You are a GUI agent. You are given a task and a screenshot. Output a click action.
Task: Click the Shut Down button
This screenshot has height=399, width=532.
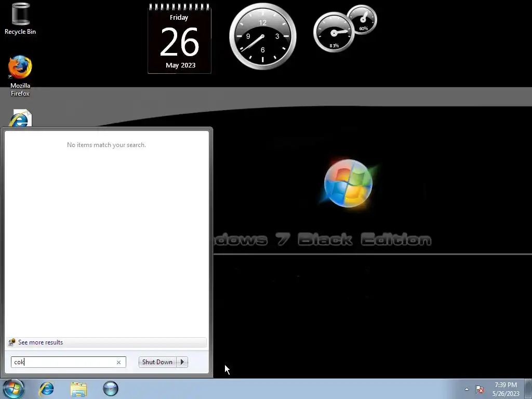click(x=157, y=362)
